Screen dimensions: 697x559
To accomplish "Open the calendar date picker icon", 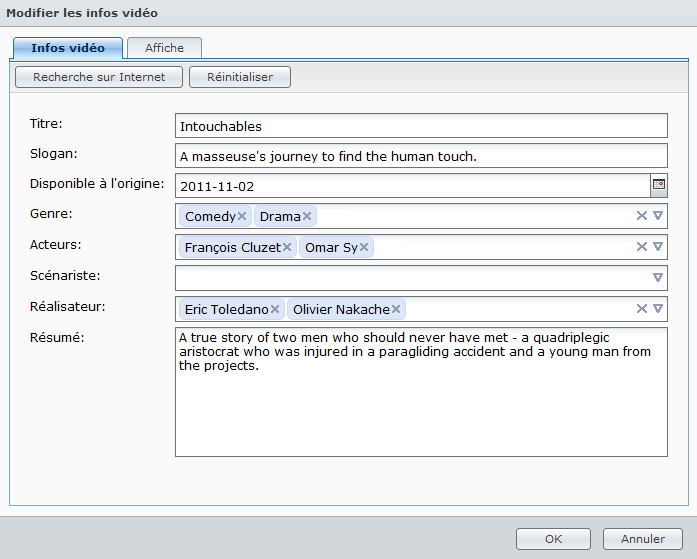I will pos(658,185).
